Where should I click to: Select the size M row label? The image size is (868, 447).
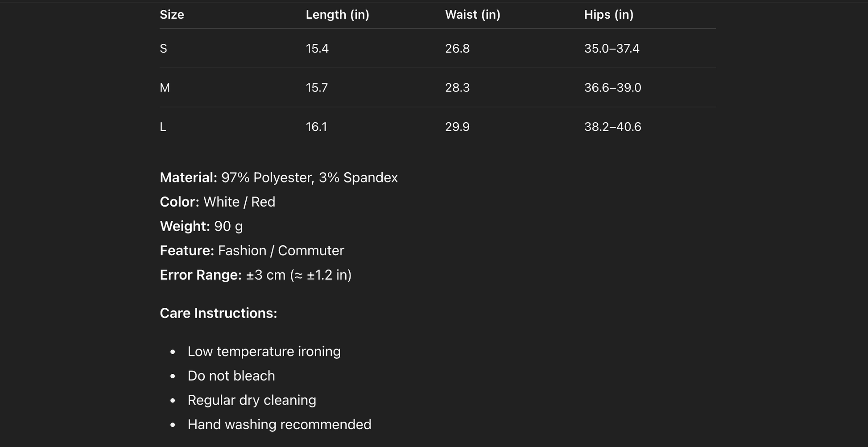pos(165,88)
